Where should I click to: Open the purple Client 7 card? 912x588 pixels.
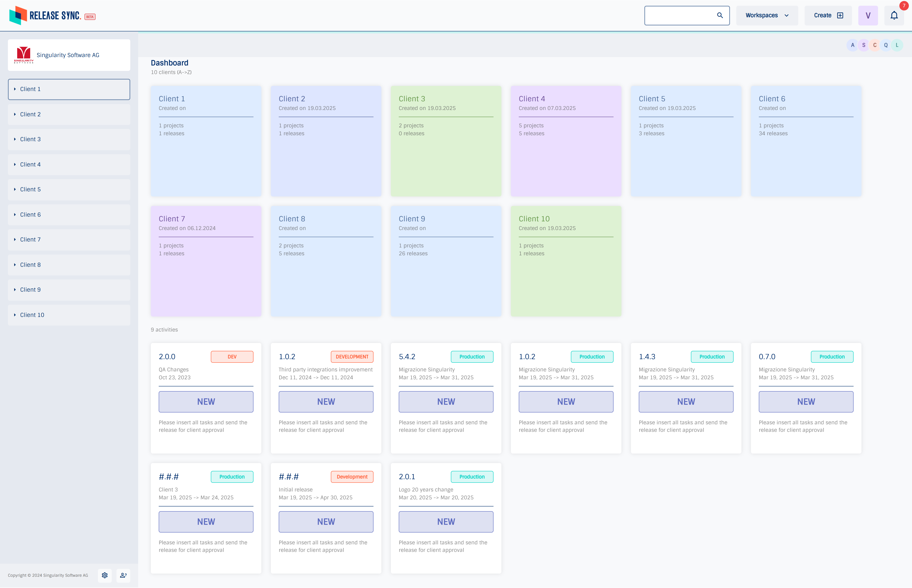point(206,261)
